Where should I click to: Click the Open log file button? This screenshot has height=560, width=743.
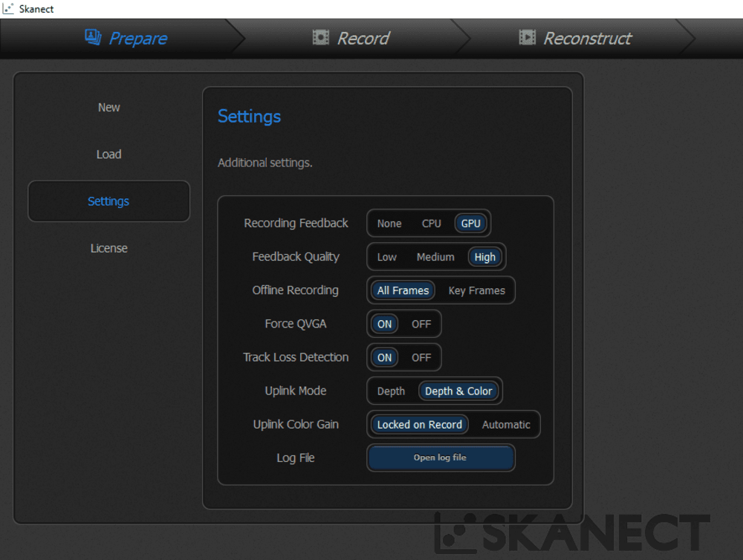[441, 458]
